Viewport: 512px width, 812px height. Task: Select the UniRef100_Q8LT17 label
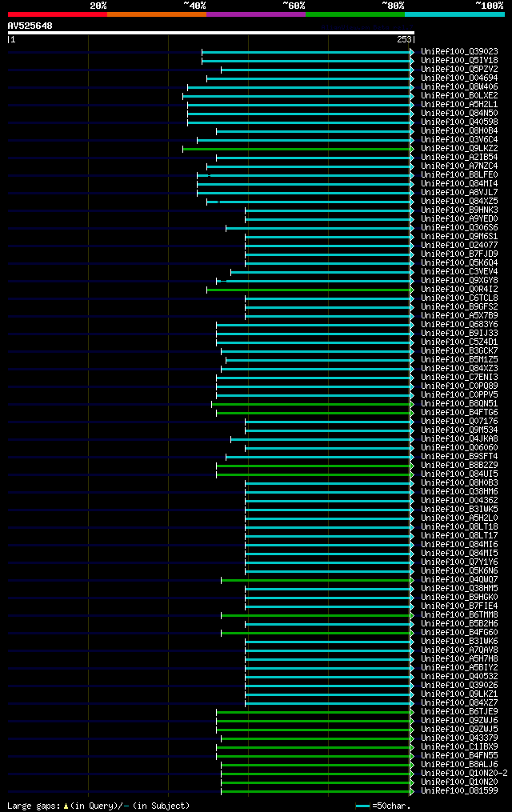[459, 536]
